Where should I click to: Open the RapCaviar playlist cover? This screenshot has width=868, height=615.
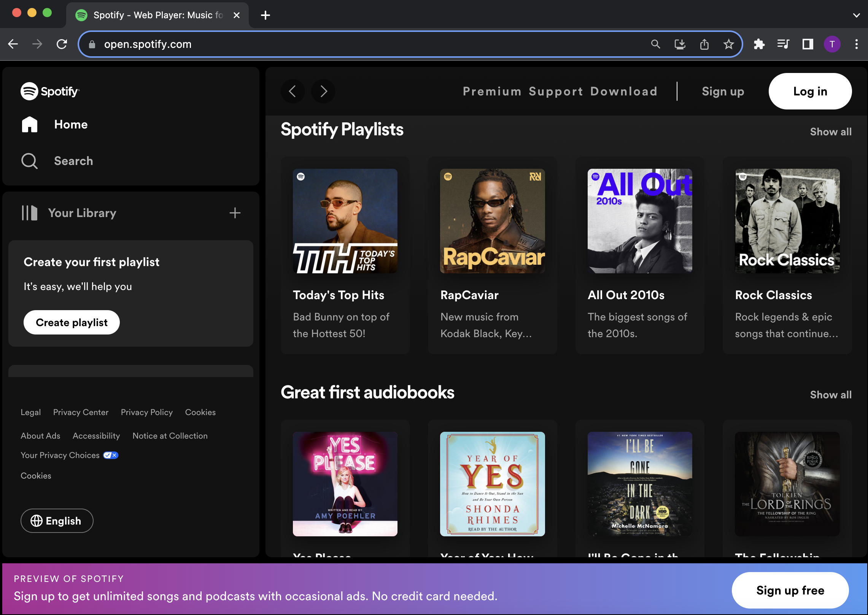click(492, 221)
